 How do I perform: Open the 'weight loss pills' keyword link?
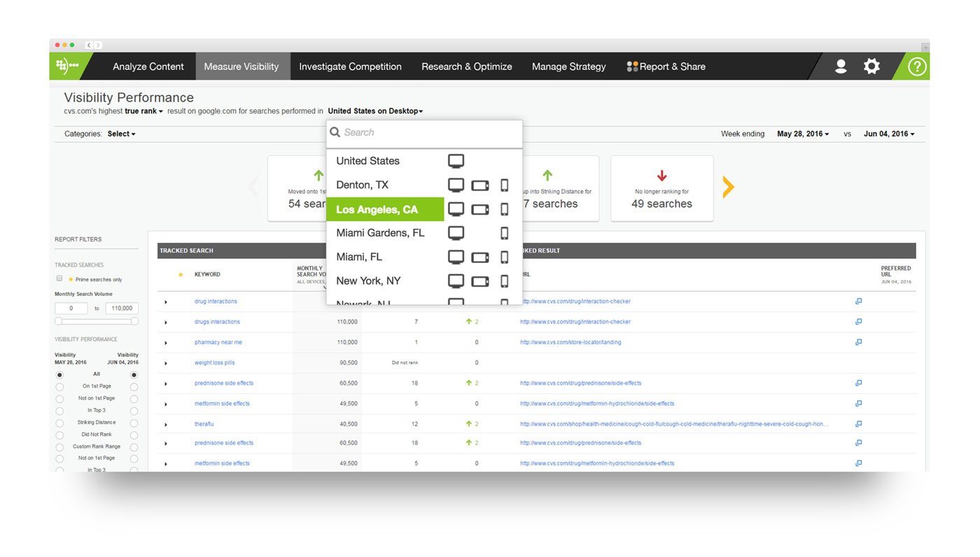point(215,362)
